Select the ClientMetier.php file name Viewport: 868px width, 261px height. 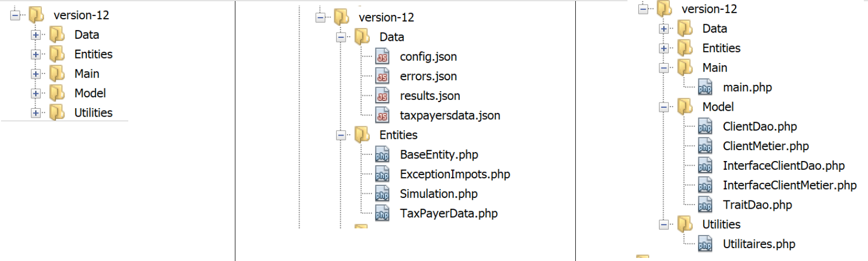coord(766,146)
